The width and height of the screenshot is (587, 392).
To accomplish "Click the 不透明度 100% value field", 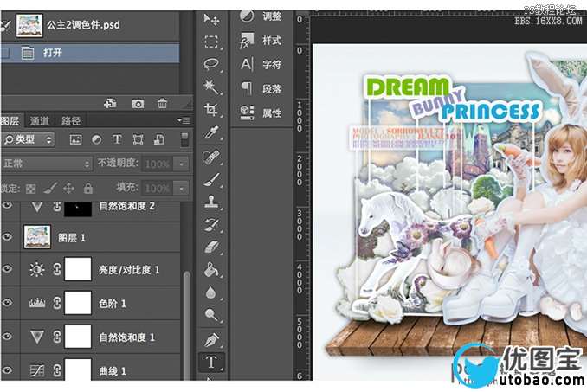I will click(158, 164).
